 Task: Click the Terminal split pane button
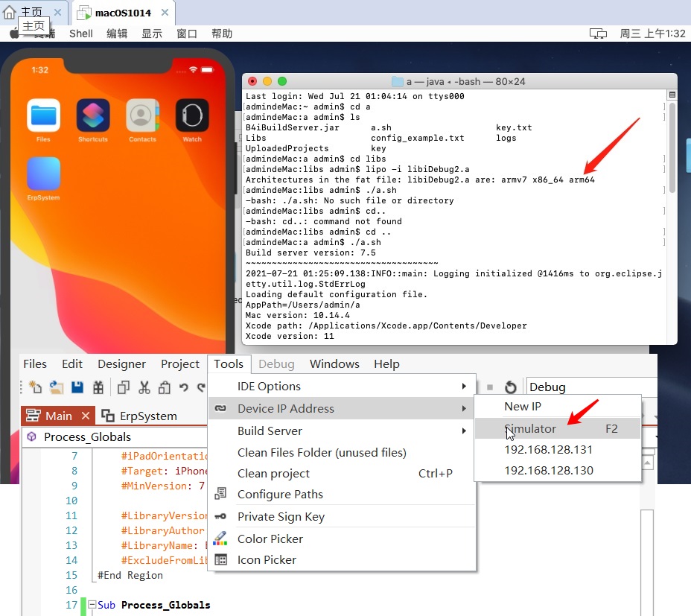coord(672,95)
